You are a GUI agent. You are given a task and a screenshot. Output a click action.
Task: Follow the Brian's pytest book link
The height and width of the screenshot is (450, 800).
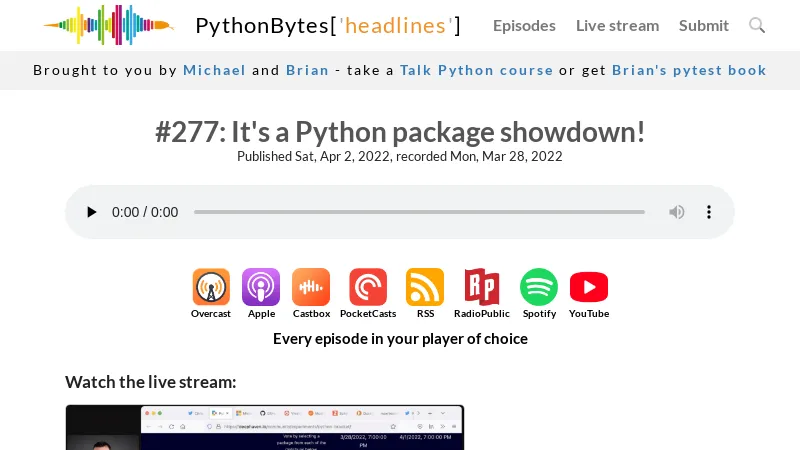(x=689, y=70)
